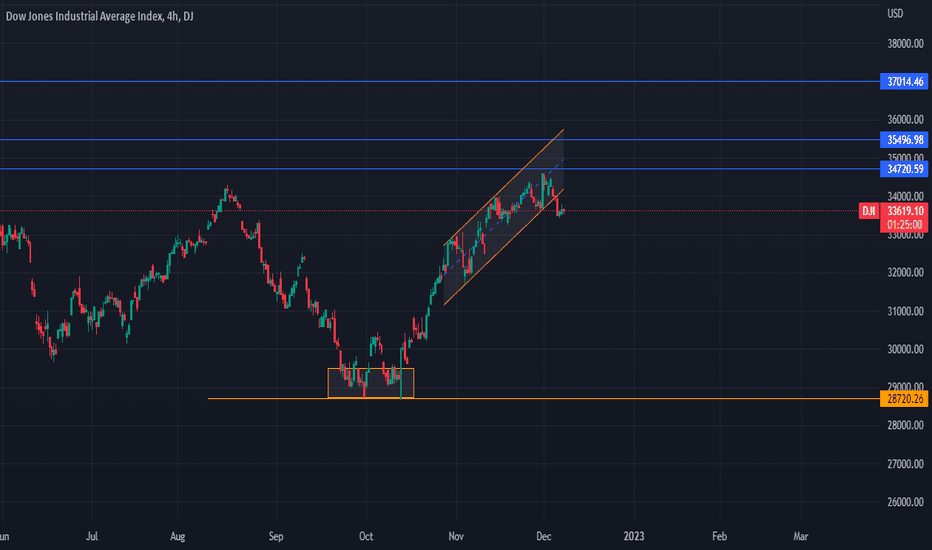Click the 31000.00 price axis value

(905, 311)
